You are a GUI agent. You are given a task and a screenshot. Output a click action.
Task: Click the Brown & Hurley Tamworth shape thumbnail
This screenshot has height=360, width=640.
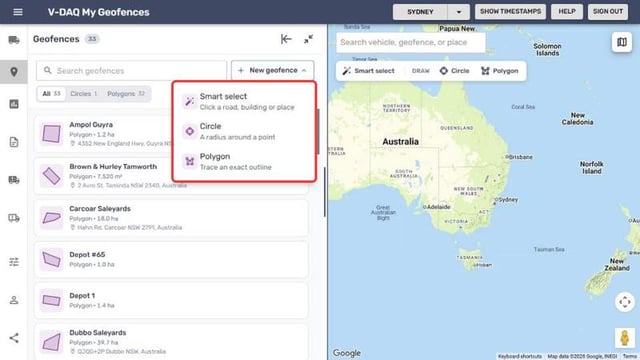[51, 176]
